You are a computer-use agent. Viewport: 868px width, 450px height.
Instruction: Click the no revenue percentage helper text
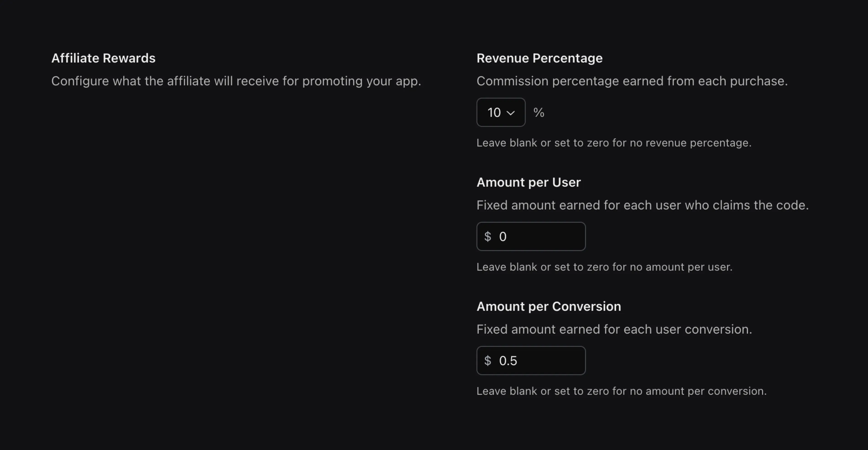point(614,143)
